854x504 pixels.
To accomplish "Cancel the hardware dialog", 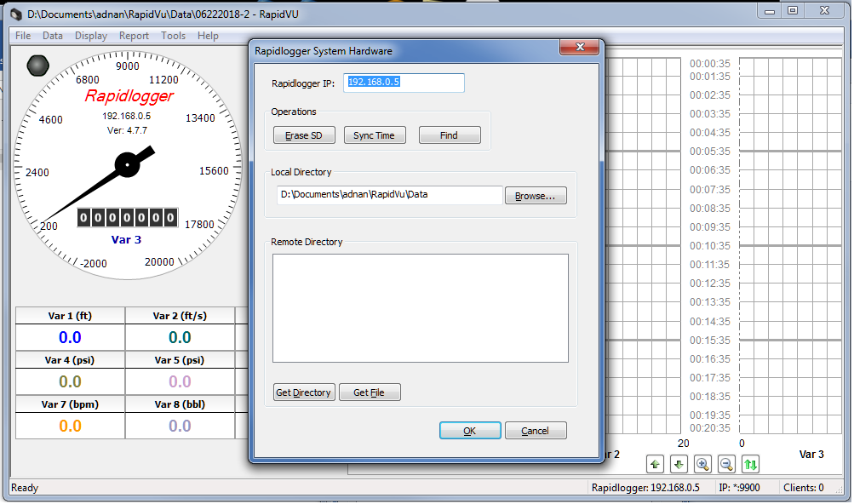I will pyautogui.click(x=536, y=431).
